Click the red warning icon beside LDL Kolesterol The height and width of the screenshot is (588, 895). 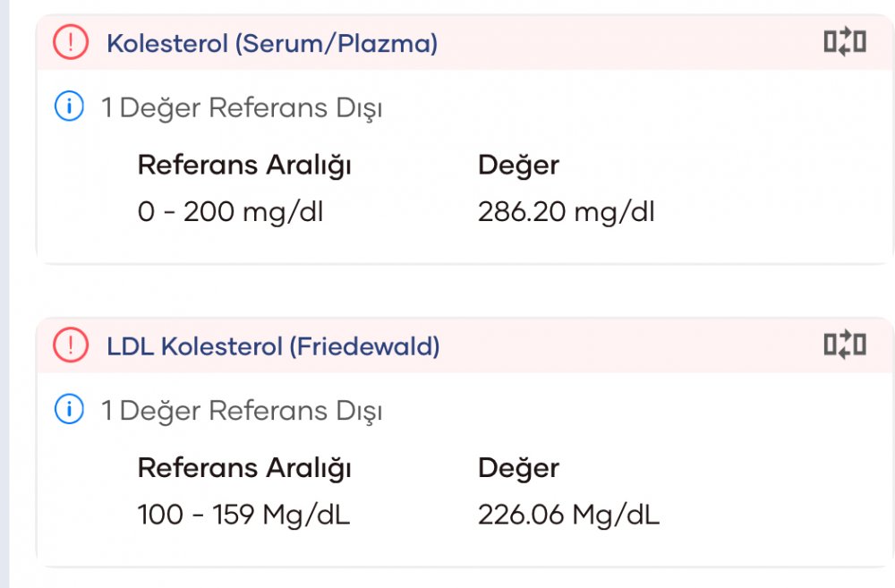(x=71, y=345)
